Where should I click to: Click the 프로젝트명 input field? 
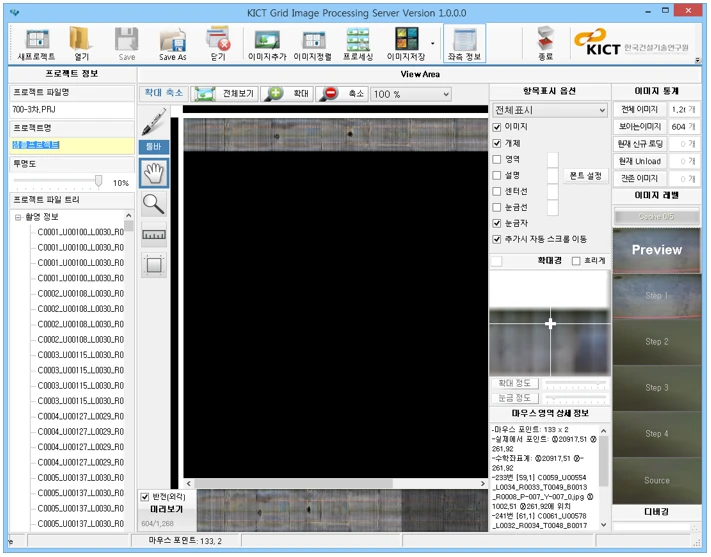pos(72,145)
